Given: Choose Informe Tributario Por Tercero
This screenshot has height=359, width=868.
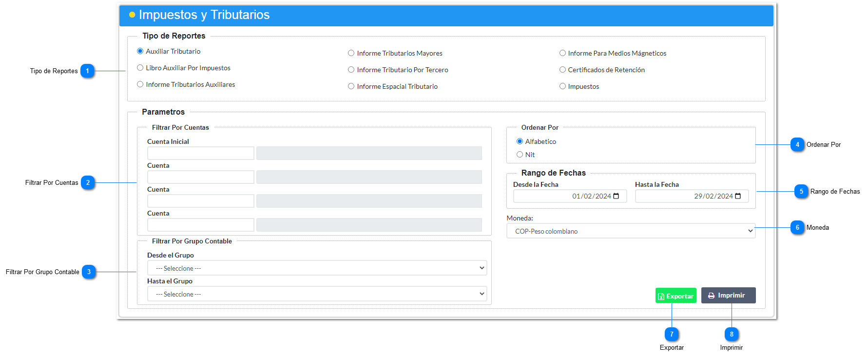Looking at the screenshot, I should 351,70.
